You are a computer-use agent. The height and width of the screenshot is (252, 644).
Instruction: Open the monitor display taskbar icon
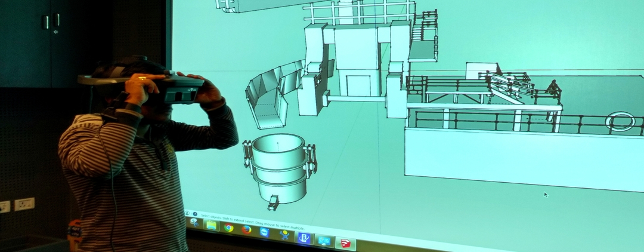click(324, 240)
